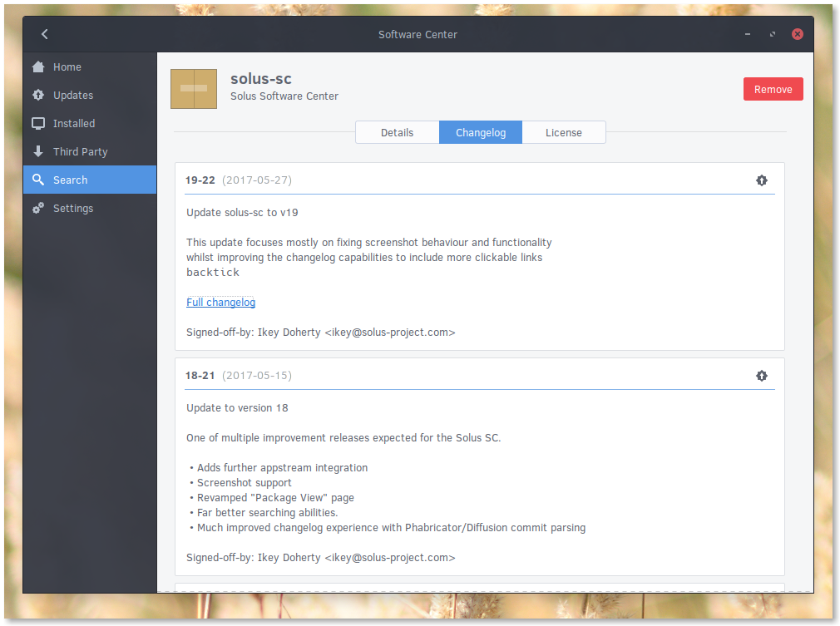Switch to the Details tab
This screenshot has width=840, height=626.
point(397,132)
